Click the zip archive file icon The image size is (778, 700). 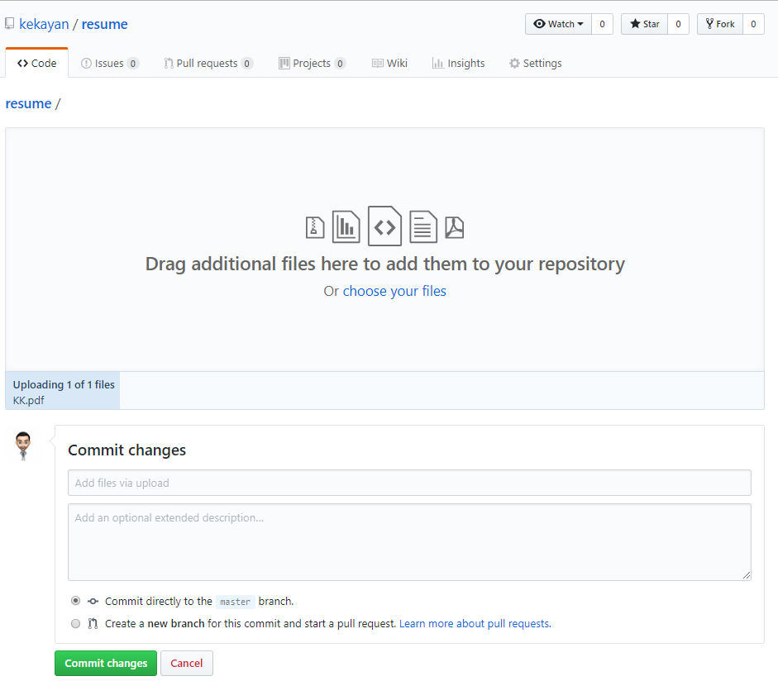coord(315,228)
